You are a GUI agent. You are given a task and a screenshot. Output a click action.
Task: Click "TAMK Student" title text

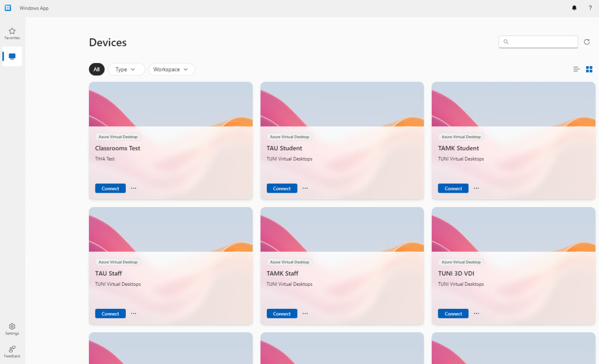[x=458, y=148]
